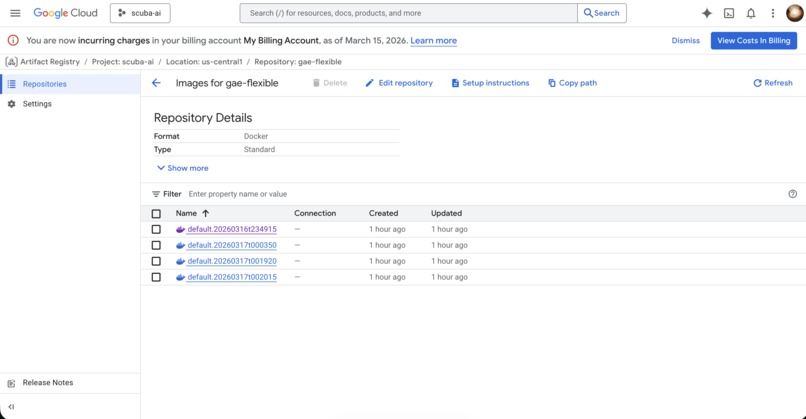Click the Filter icon
The width and height of the screenshot is (806, 419).
[156, 194]
